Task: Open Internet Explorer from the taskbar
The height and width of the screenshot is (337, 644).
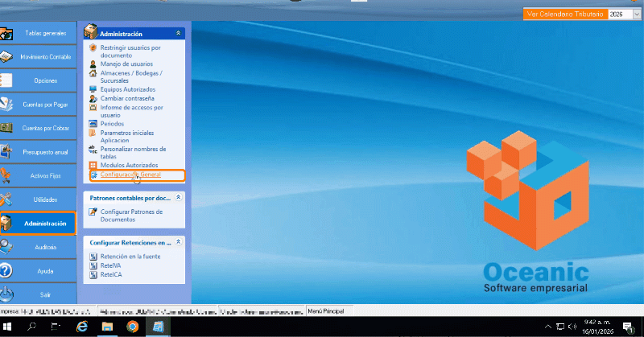Action: [x=81, y=327]
